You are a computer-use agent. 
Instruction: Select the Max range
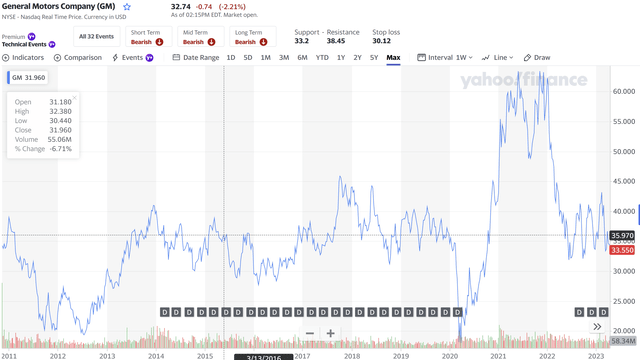[393, 58]
